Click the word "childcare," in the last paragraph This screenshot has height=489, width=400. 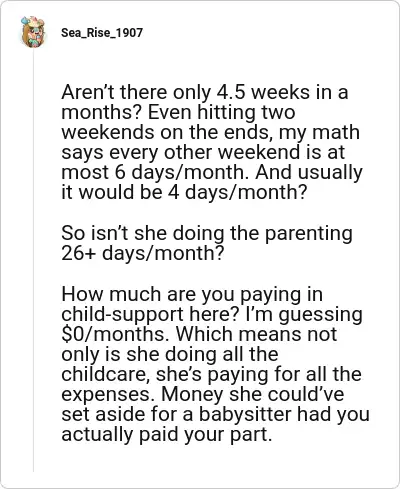[106, 374]
